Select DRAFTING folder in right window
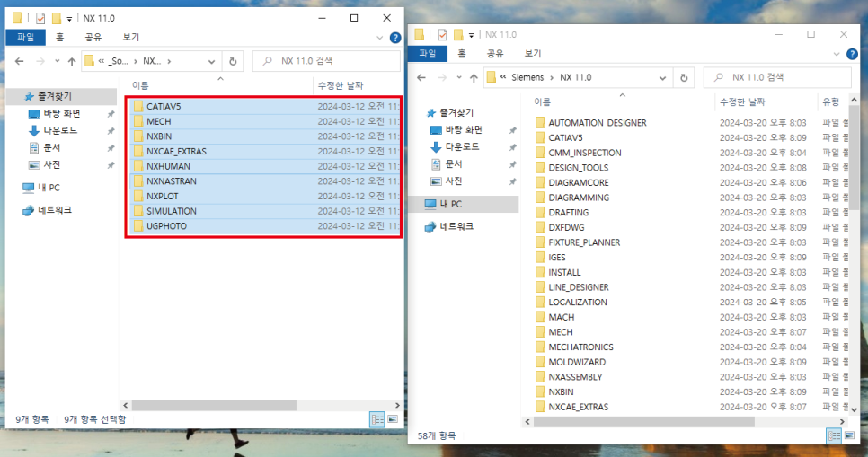 click(x=569, y=213)
